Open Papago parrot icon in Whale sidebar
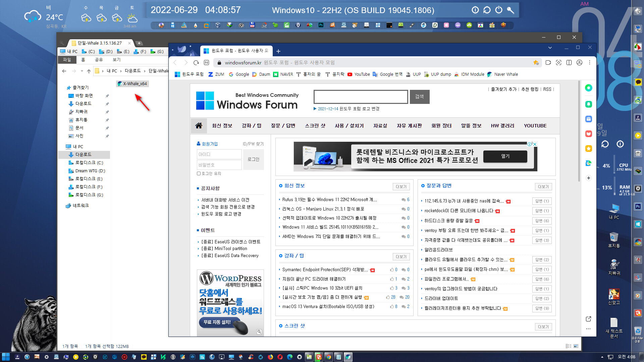This screenshot has height=362, width=644. tap(589, 163)
